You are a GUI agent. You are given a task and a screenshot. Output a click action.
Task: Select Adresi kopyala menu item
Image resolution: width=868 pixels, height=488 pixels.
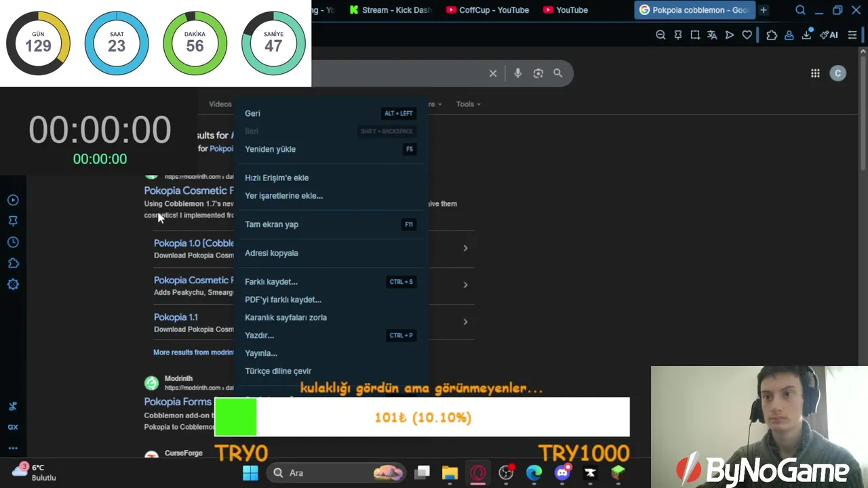(x=332, y=253)
